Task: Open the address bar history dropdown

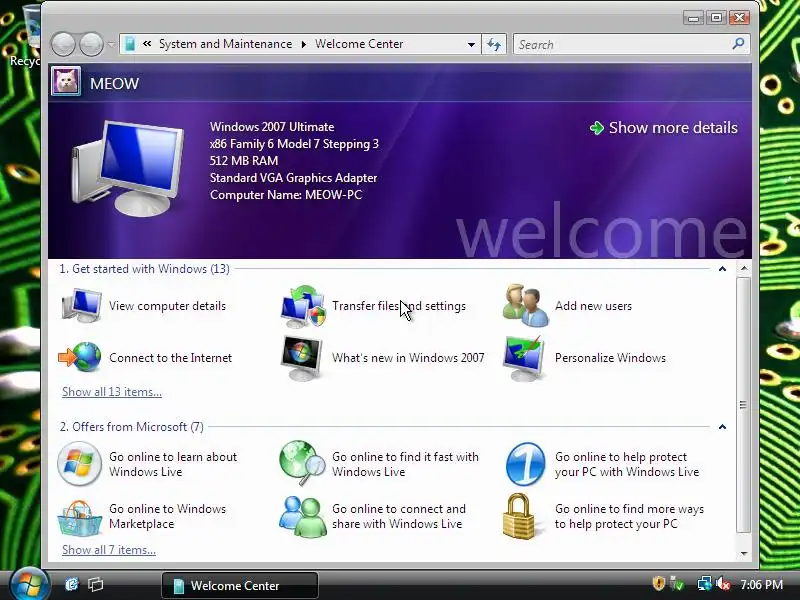Action: [471, 44]
